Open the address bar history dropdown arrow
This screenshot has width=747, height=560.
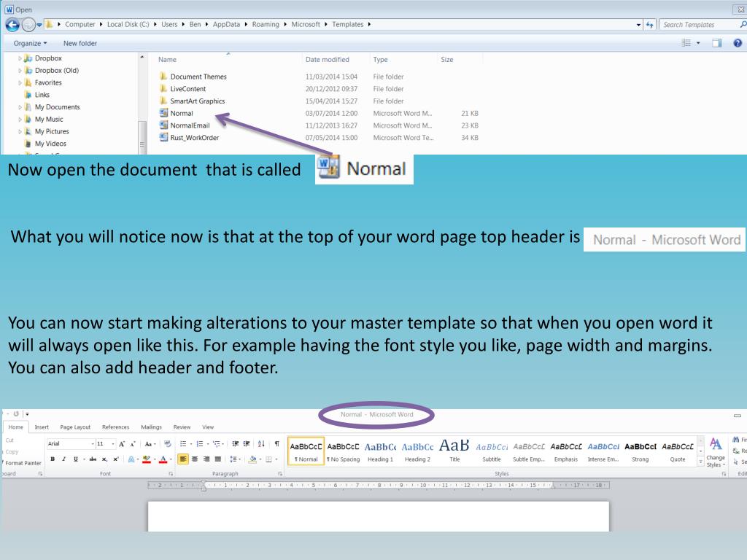pyautogui.click(x=638, y=25)
